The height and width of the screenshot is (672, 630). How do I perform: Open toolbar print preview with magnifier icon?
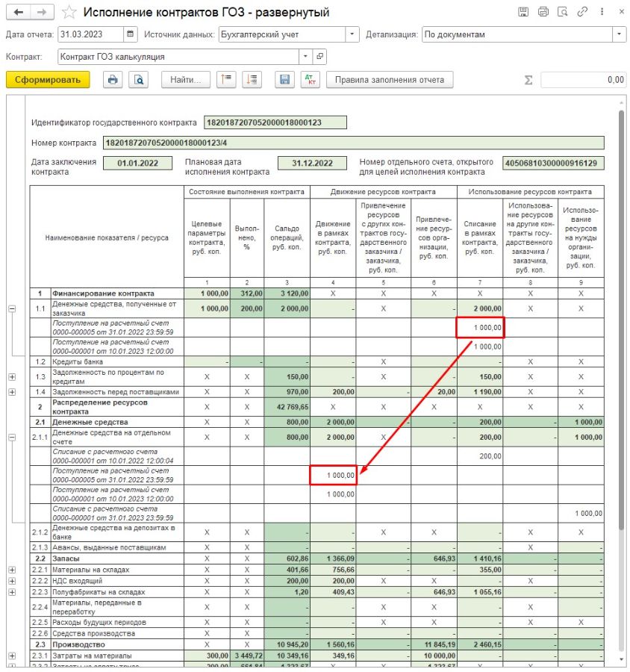tap(139, 80)
